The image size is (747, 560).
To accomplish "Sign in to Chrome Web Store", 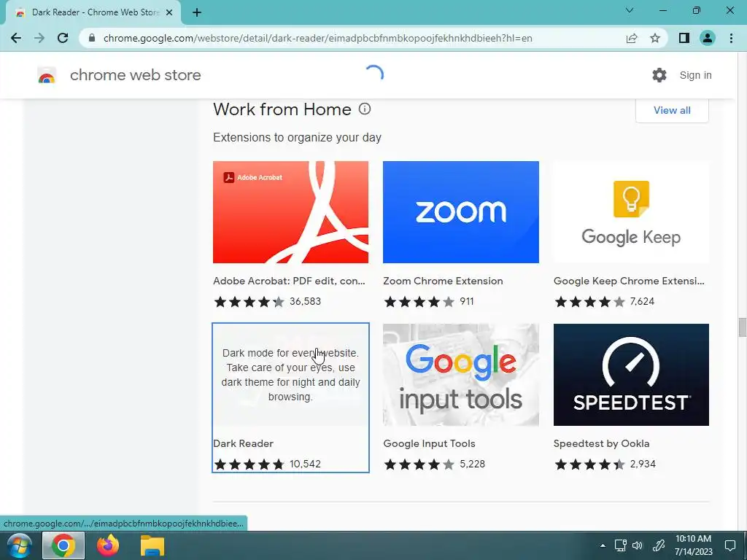I will (x=695, y=75).
